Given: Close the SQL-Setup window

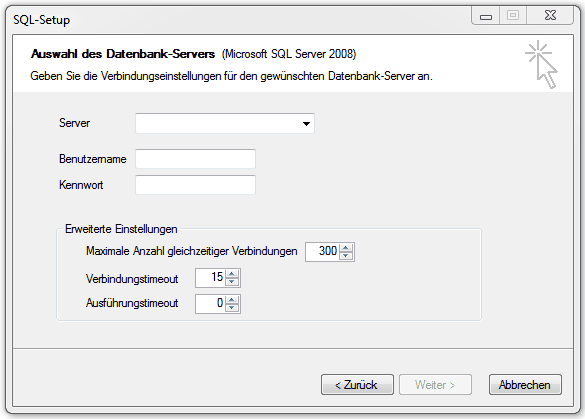Looking at the screenshot, I should coord(550,16).
